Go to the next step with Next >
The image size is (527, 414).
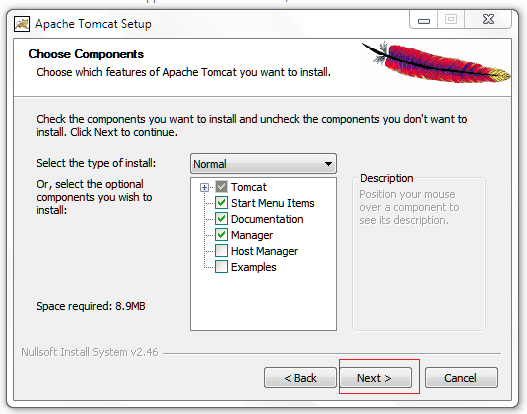(x=376, y=378)
